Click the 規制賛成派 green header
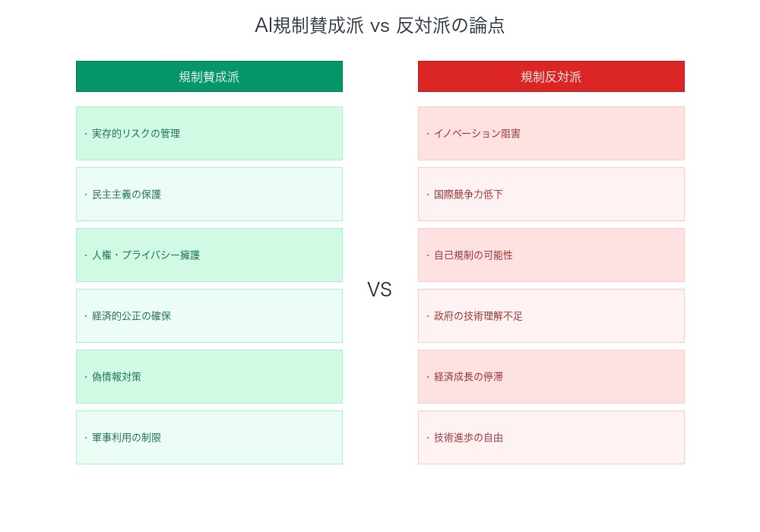 point(209,77)
